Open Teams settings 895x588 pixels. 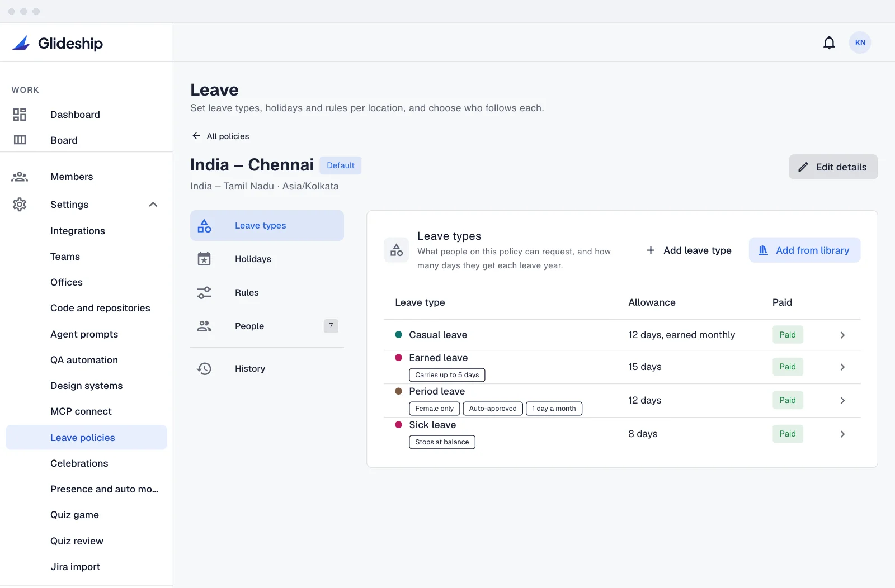pyautogui.click(x=86, y=257)
